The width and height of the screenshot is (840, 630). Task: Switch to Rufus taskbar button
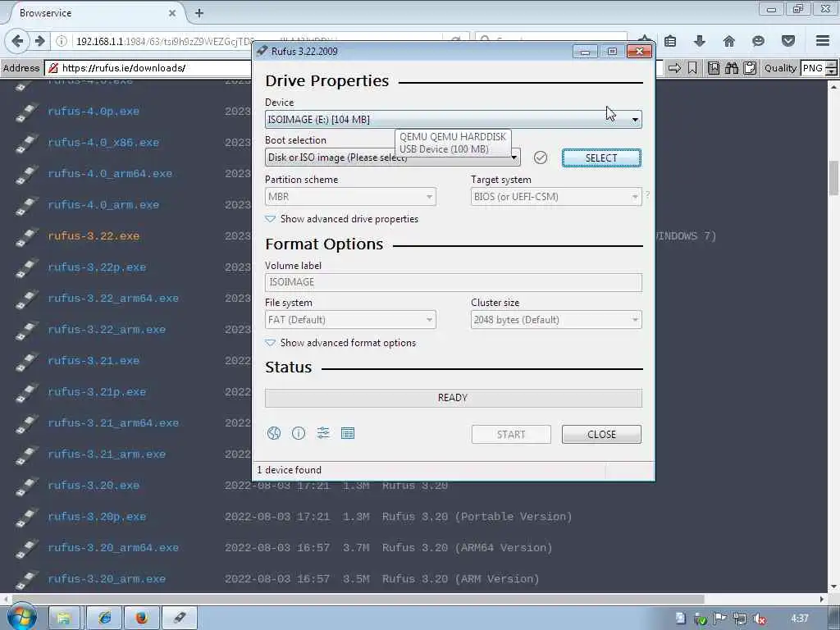(180, 619)
